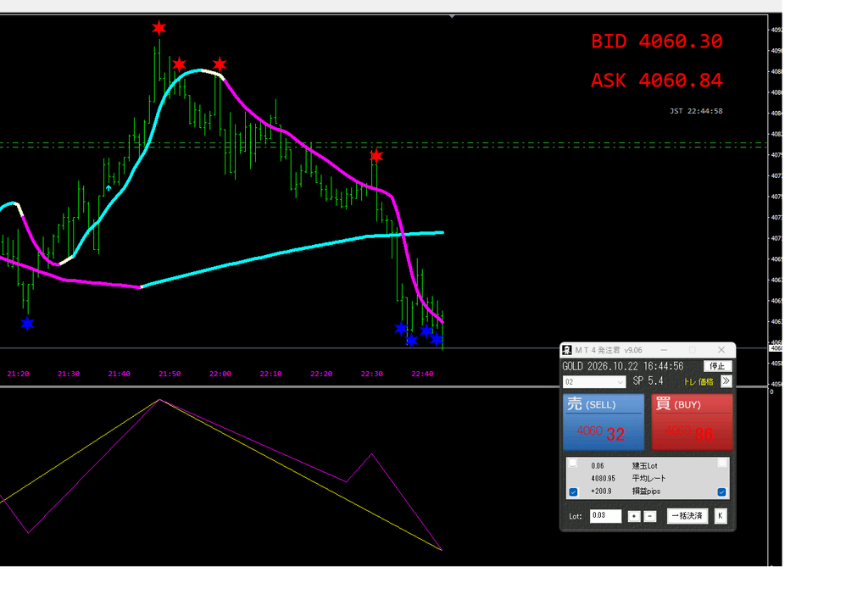This screenshot has width=868, height=611.
Task: Expand the panel with the double-chevron button
Action: click(726, 380)
